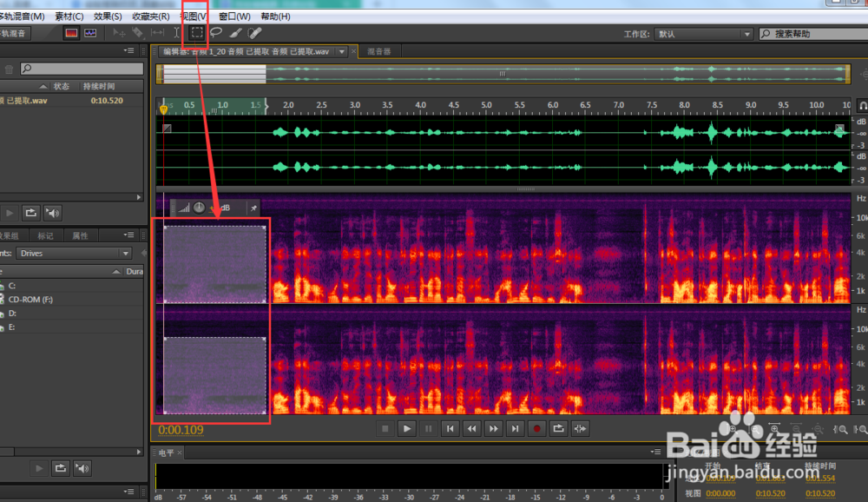Click sort arrow in Media Browser name column

[116, 272]
